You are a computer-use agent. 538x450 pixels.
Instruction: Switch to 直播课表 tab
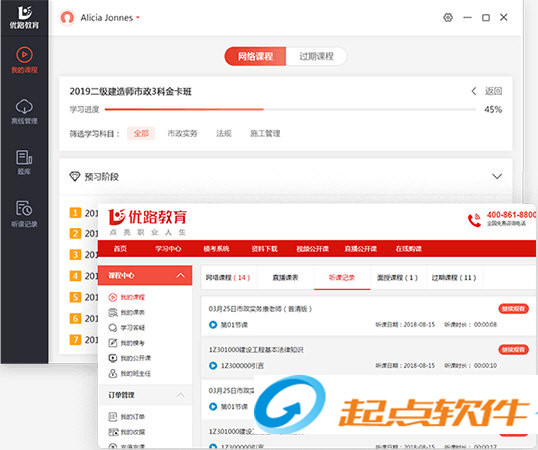(285, 277)
